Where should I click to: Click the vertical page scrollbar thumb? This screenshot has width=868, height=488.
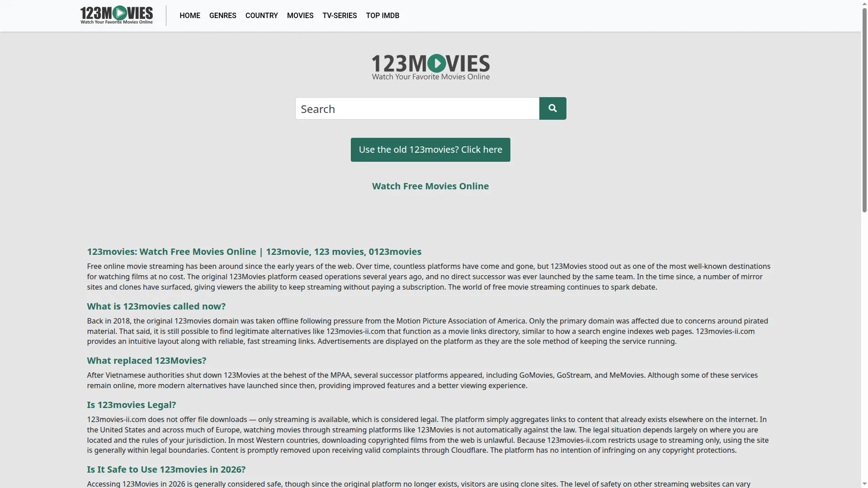pos(864,111)
